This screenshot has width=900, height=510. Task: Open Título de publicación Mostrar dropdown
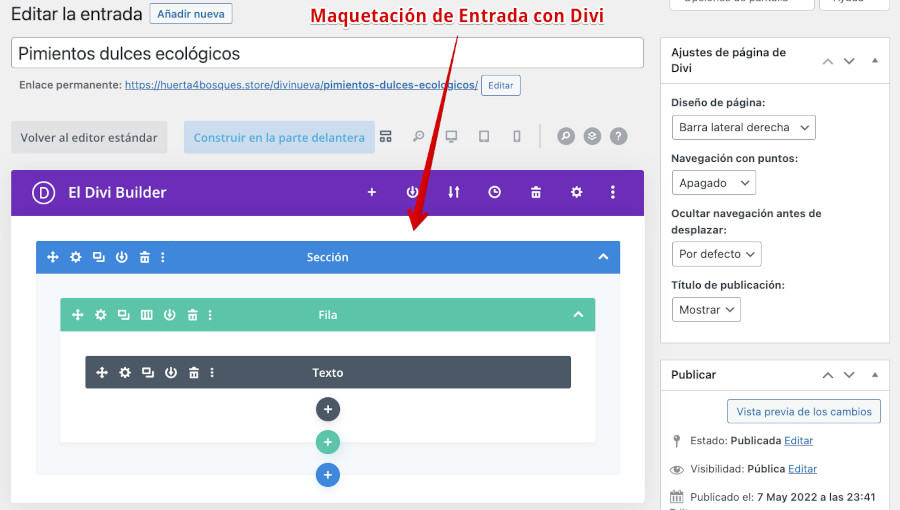click(x=706, y=310)
